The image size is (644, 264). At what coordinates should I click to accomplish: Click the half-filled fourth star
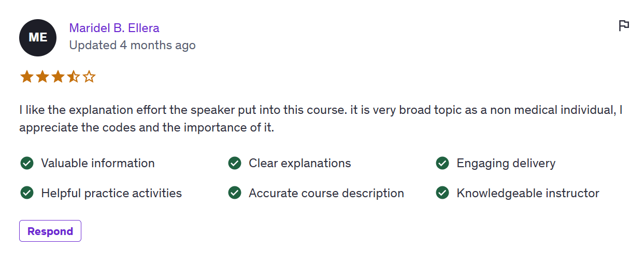coord(73,77)
